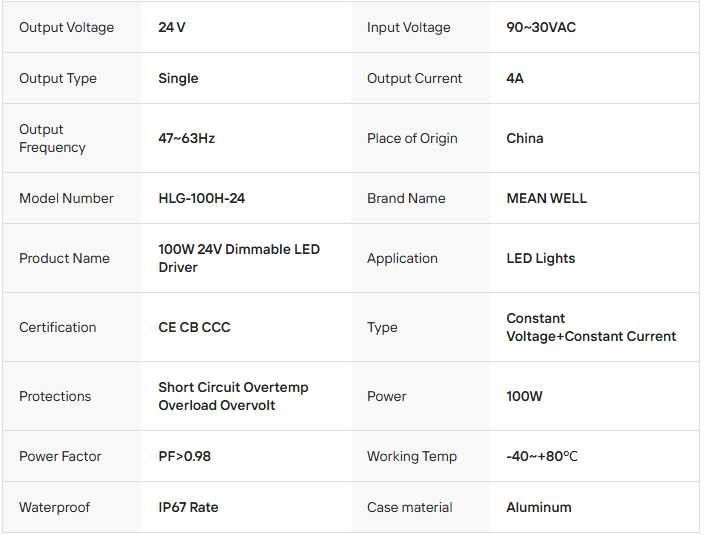Click the Input Voltage label
The image size is (704, 535).
pyautogui.click(x=408, y=27)
